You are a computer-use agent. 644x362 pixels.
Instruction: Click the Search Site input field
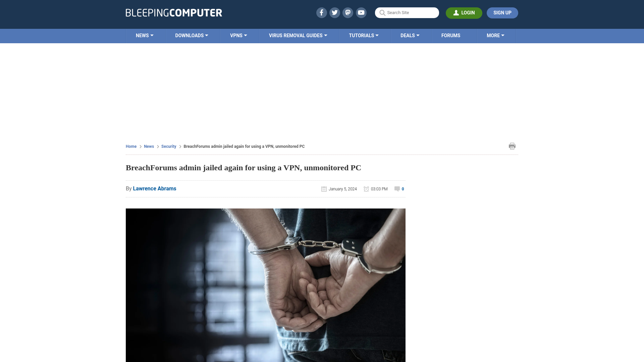[x=407, y=13]
